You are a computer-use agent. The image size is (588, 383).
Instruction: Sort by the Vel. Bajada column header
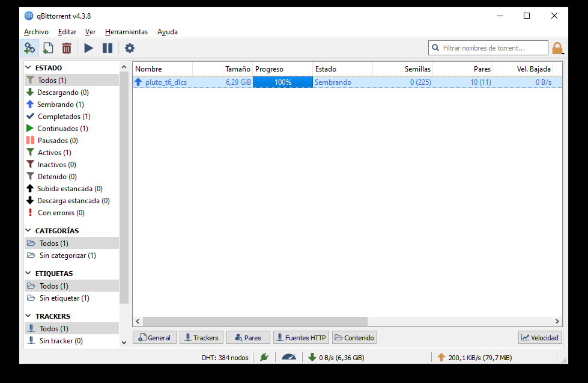click(x=523, y=69)
